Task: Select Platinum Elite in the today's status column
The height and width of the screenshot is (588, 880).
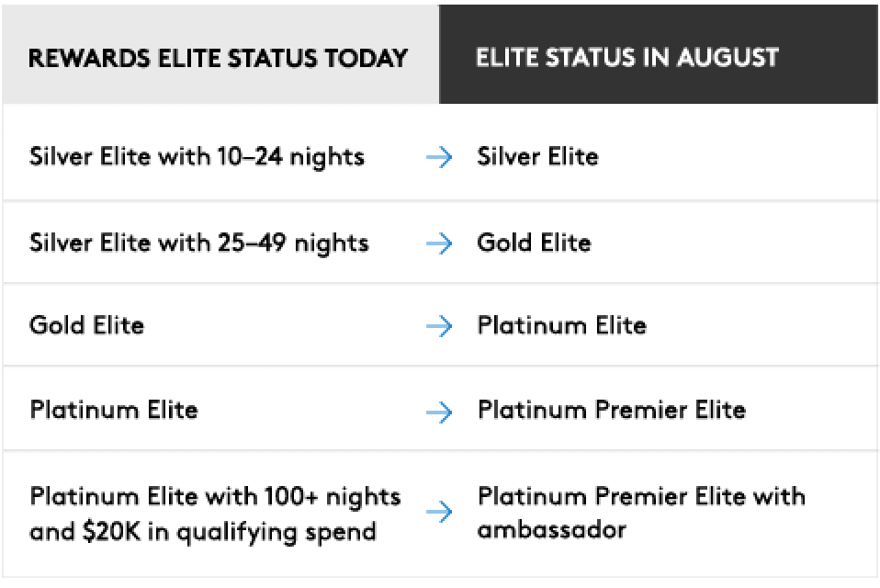Action: coord(113,410)
